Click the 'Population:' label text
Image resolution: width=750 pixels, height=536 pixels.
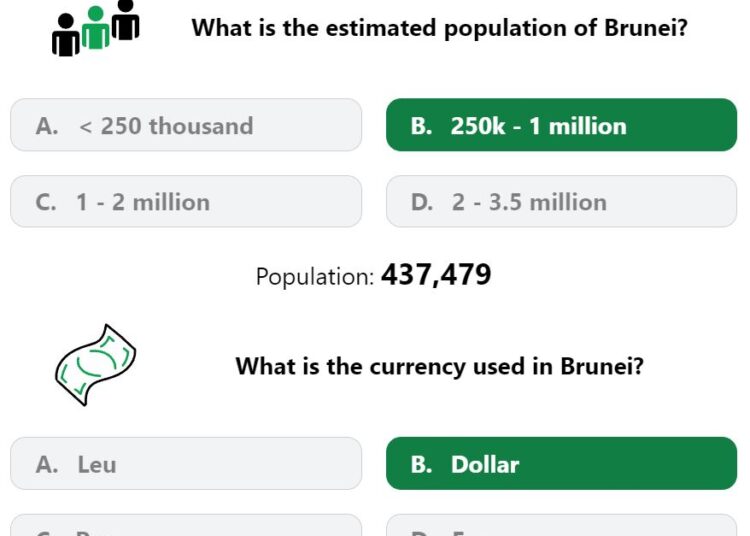[x=315, y=276]
